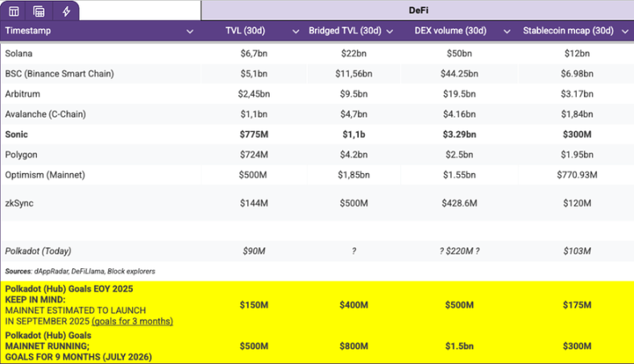634x364 pixels.
Task: Select EOY 2025 Bridged TVL goal $400M
Action: click(354, 305)
